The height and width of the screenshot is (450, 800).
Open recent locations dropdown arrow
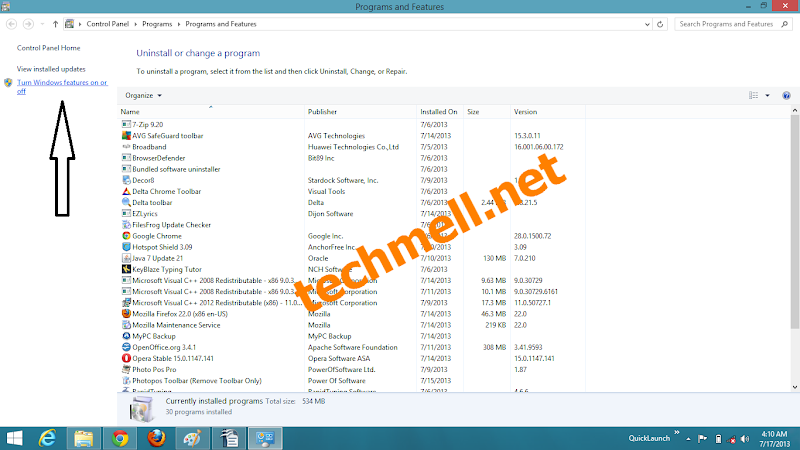[42, 24]
